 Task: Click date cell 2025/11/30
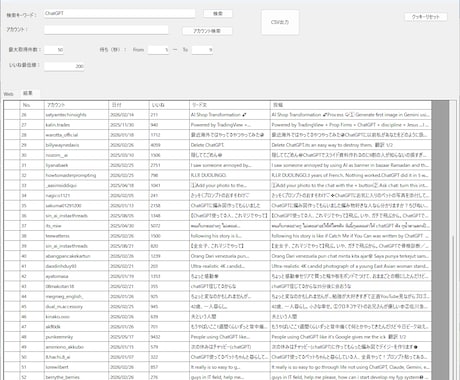(x=129, y=125)
